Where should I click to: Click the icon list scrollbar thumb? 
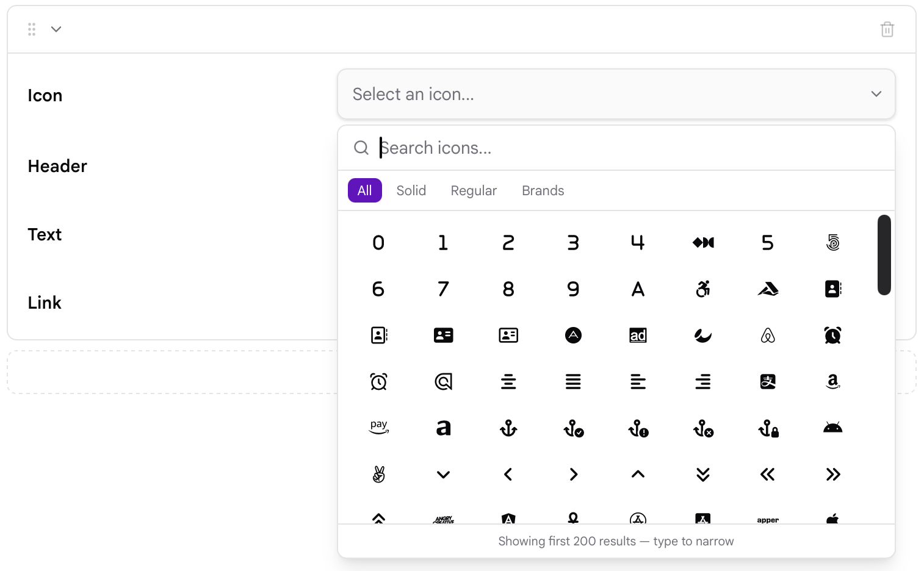884,255
